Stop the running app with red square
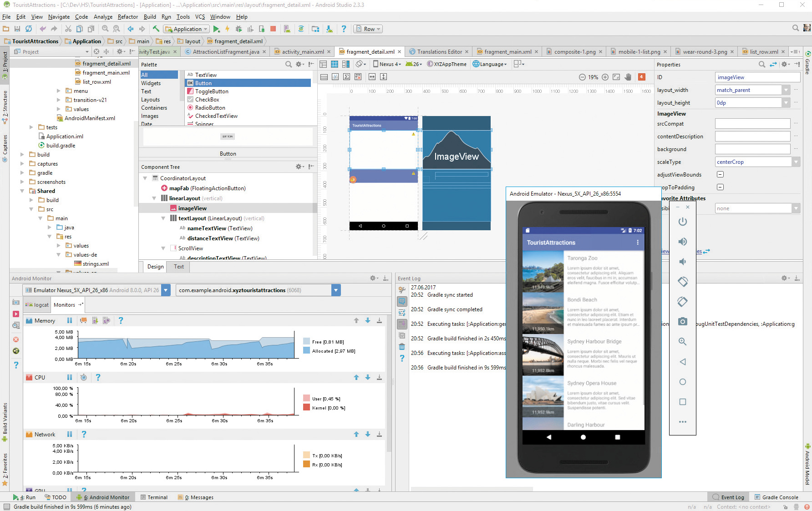Image resolution: width=812 pixels, height=511 pixels. pos(273,29)
